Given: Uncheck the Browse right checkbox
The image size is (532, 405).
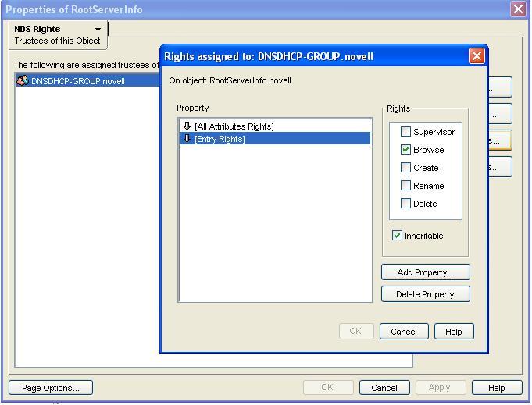Looking at the screenshot, I should 405,150.
